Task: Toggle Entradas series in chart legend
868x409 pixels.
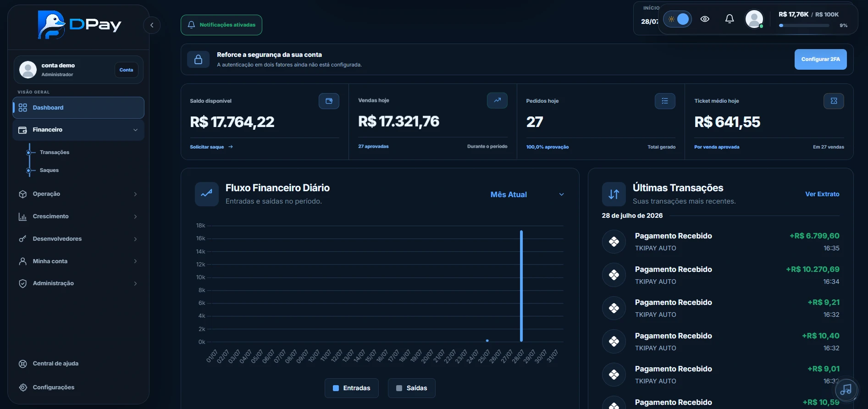Action: (352, 388)
